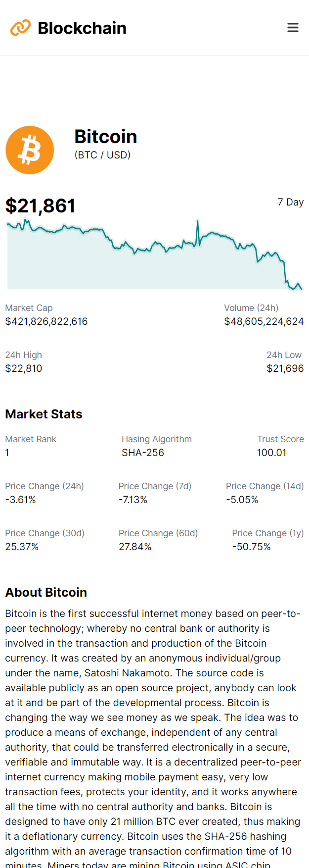The height and width of the screenshot is (868, 309).
Task: Click the Trust Score value 100.01
Action: [271, 453]
